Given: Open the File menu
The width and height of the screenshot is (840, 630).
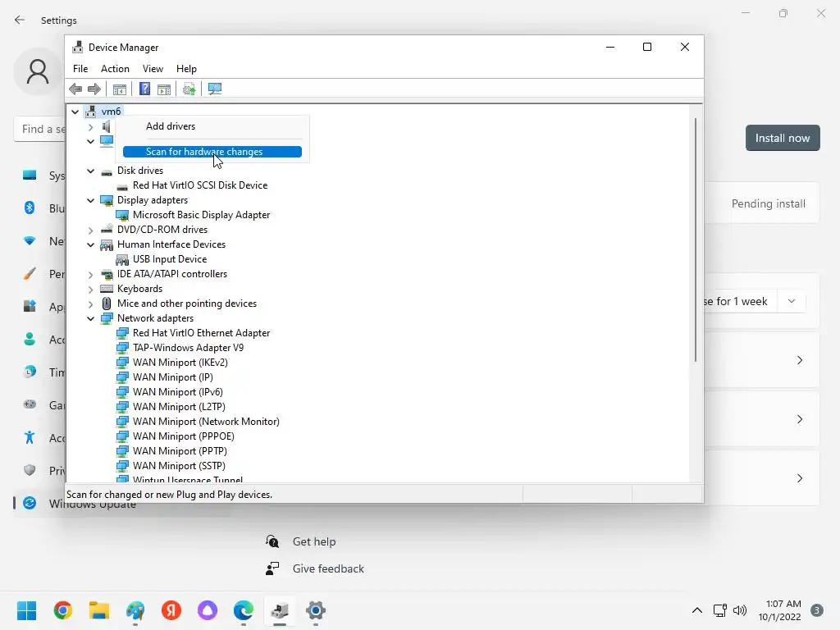Looking at the screenshot, I should [80, 69].
